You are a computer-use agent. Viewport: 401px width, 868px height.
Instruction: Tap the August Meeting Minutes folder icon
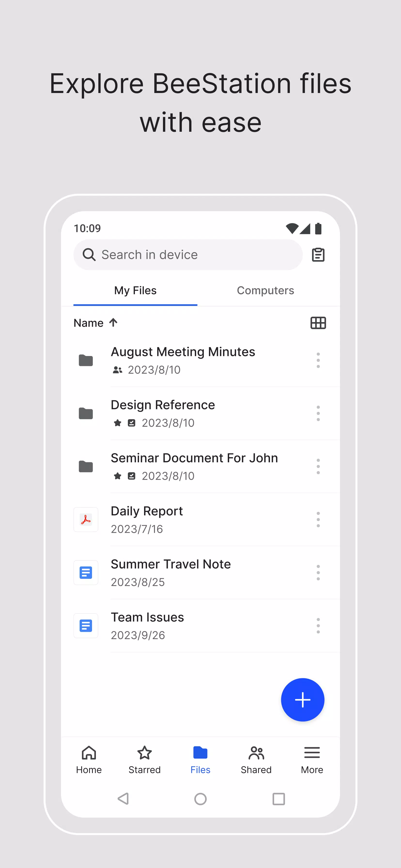click(86, 360)
